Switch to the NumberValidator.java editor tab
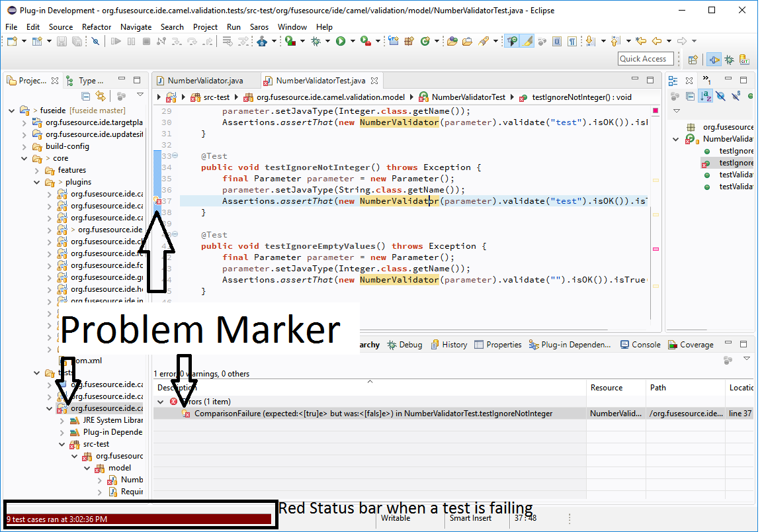762x532 pixels. (x=204, y=81)
